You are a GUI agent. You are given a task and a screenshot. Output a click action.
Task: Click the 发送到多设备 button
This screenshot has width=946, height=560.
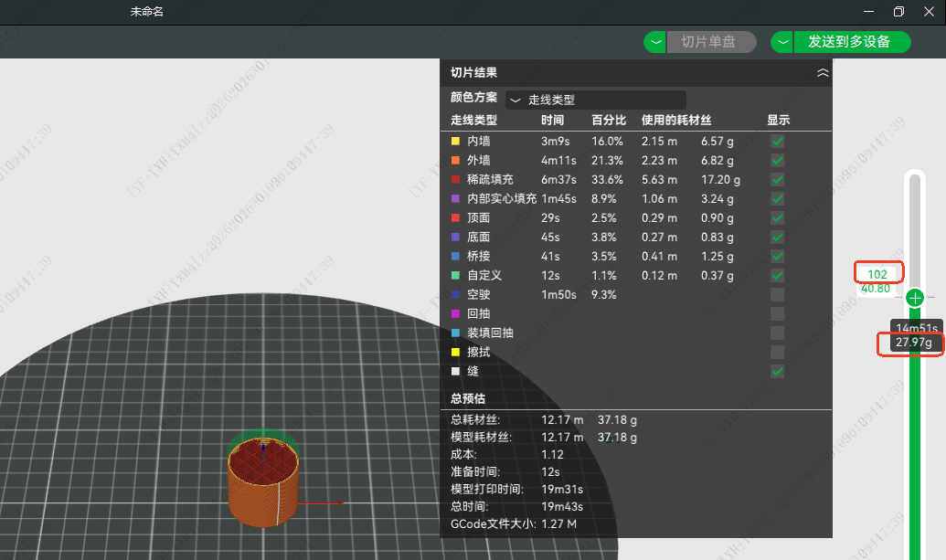point(848,42)
